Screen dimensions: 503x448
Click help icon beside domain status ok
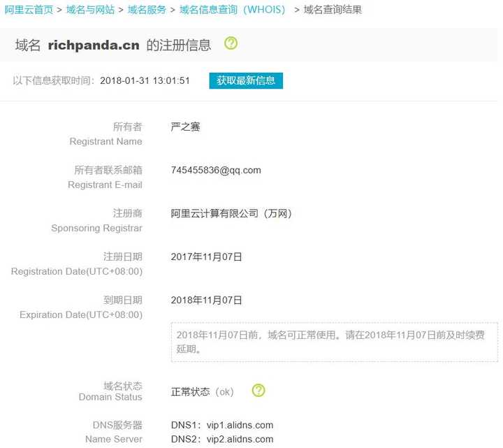pos(258,390)
